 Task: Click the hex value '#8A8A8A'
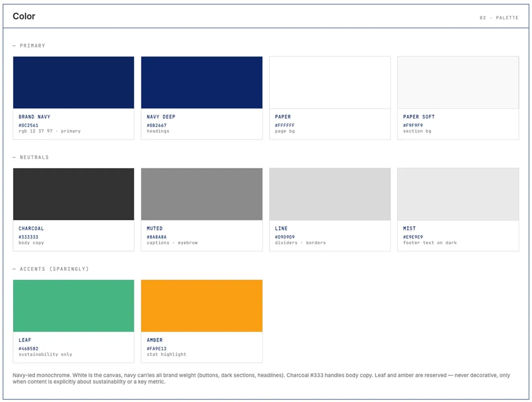(156, 237)
